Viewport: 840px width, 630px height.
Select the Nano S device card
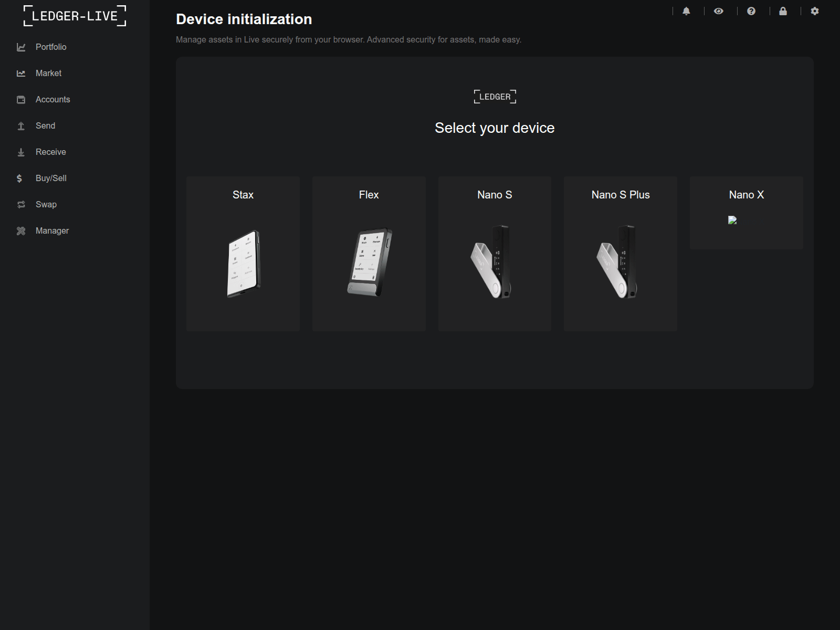pos(495,254)
